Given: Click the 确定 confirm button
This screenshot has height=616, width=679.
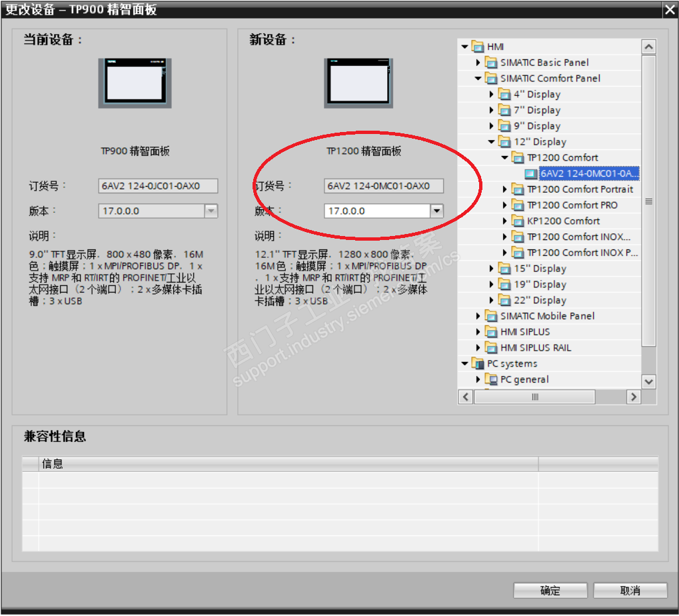Looking at the screenshot, I should [x=550, y=591].
